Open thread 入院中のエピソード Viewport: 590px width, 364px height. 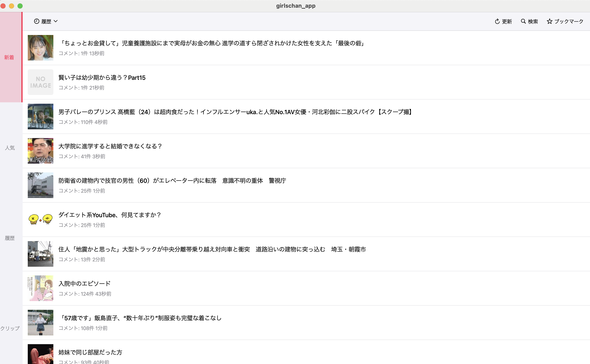[x=84, y=283]
